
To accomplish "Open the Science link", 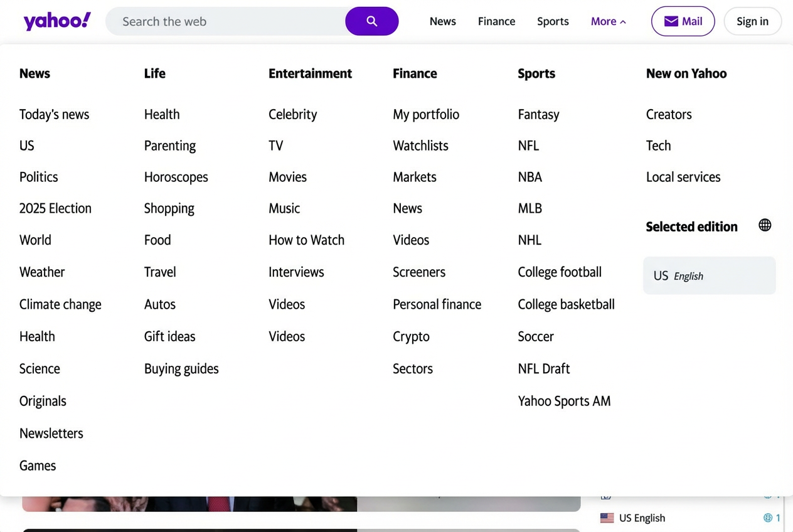I will [x=40, y=368].
